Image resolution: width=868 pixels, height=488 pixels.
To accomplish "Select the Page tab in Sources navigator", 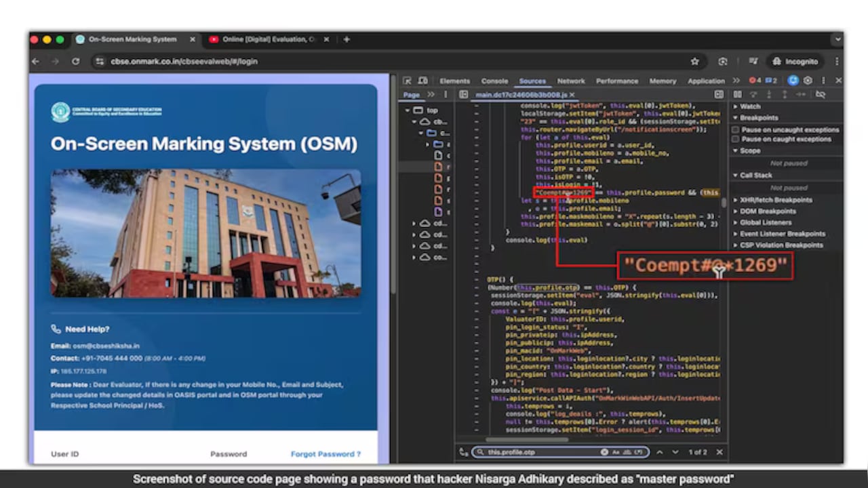I will click(x=411, y=95).
